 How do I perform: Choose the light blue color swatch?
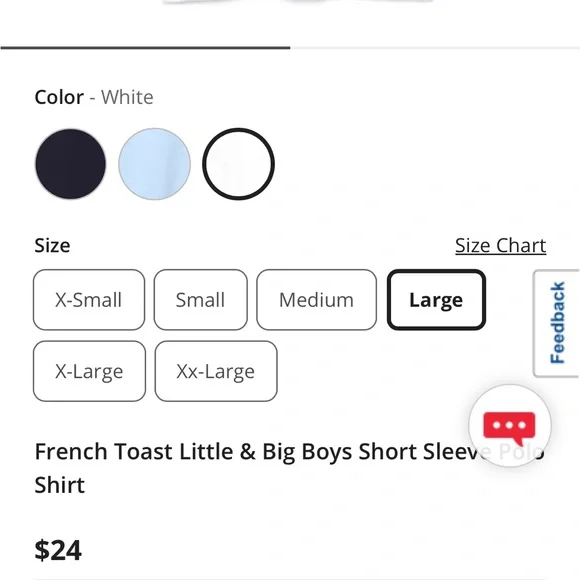154,164
